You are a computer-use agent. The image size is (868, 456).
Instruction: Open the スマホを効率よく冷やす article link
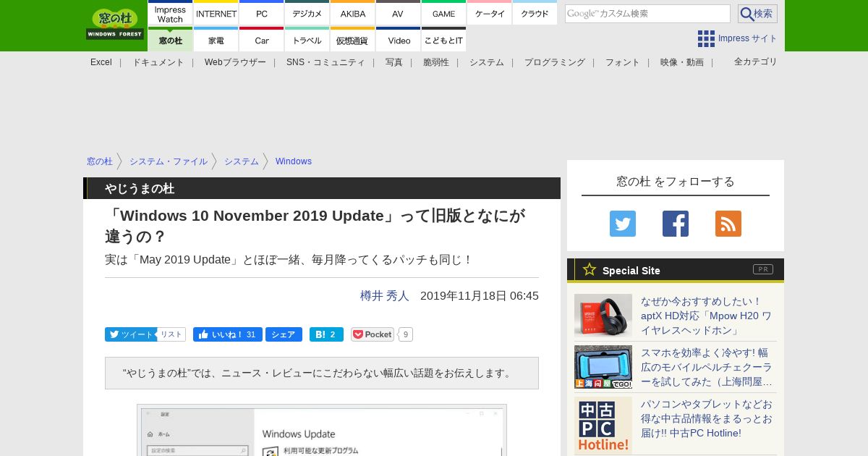click(707, 367)
